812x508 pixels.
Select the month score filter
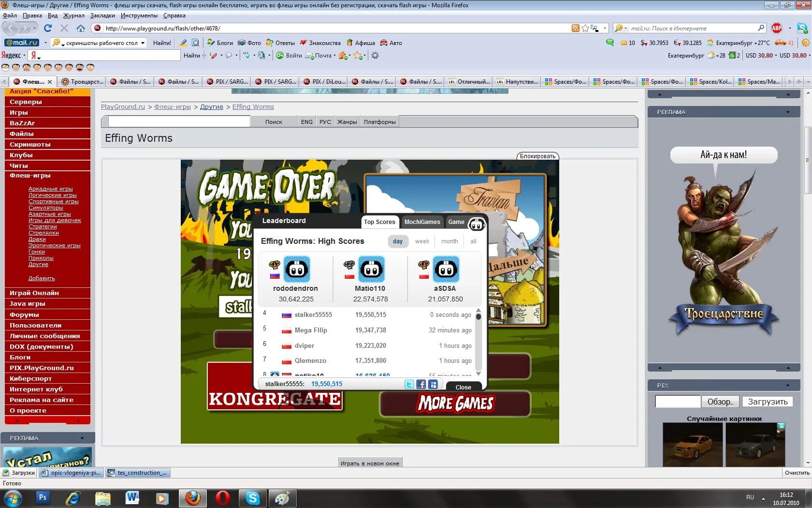[x=449, y=241]
